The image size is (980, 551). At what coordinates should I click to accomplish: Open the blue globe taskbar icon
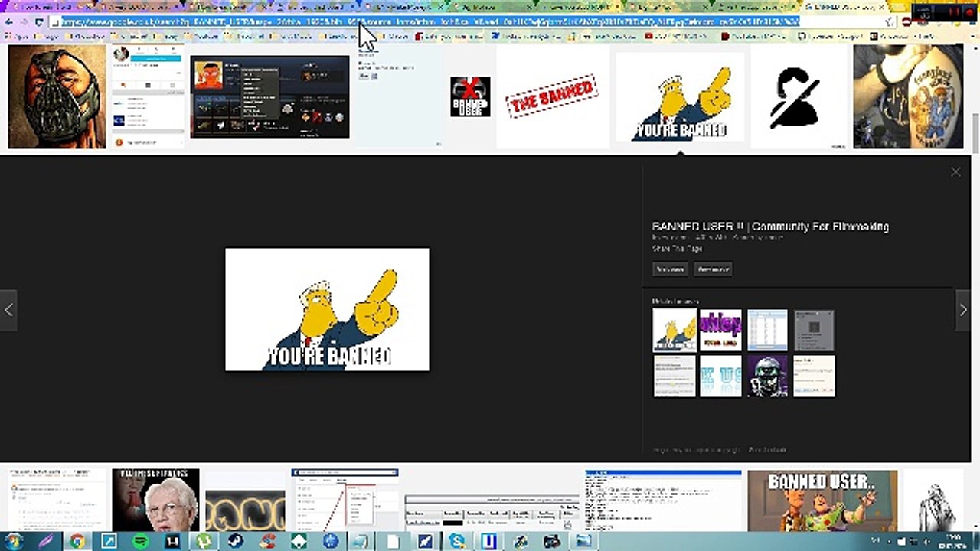coord(331,541)
